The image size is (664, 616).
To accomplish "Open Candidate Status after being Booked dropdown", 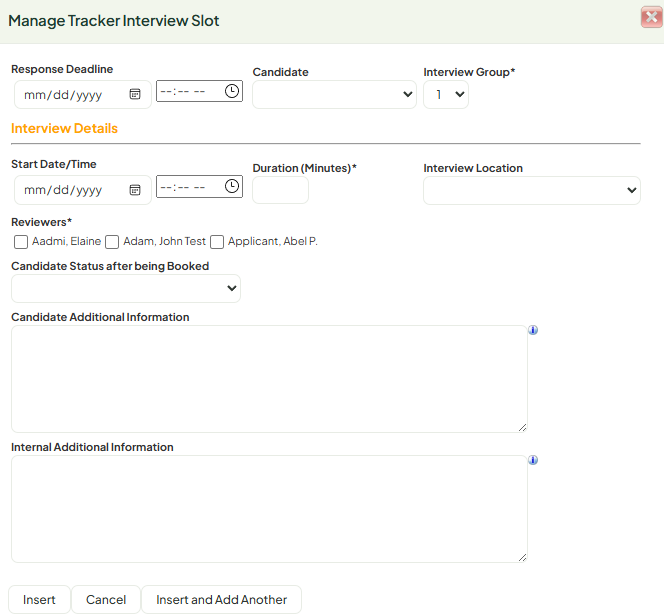I will click(x=126, y=288).
